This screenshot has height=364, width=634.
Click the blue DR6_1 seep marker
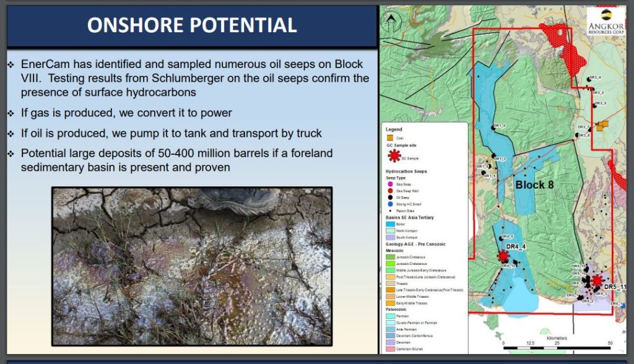click(623, 304)
